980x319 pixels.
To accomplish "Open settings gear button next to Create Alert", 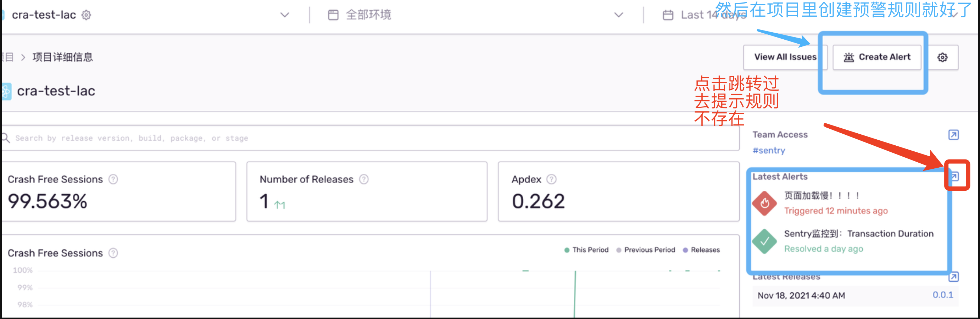I will click(942, 57).
